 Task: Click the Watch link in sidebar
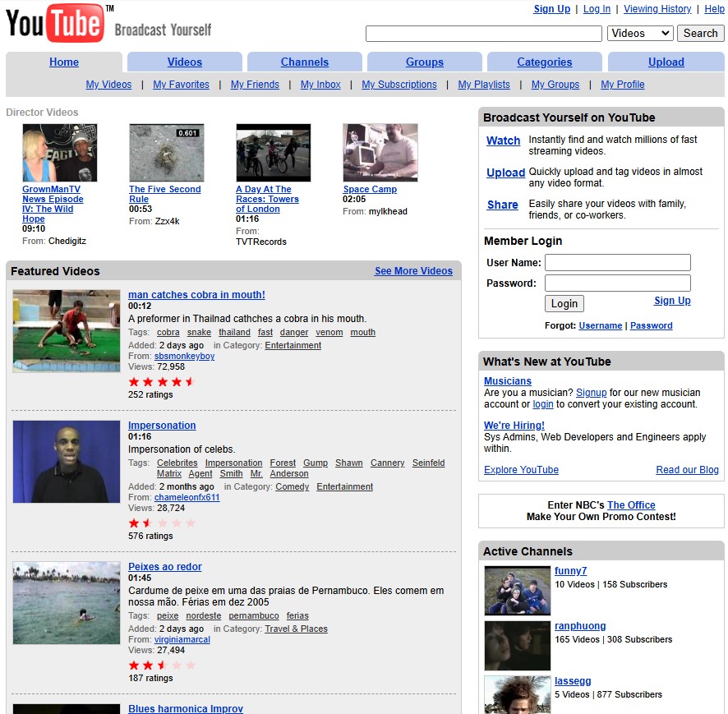(x=503, y=140)
